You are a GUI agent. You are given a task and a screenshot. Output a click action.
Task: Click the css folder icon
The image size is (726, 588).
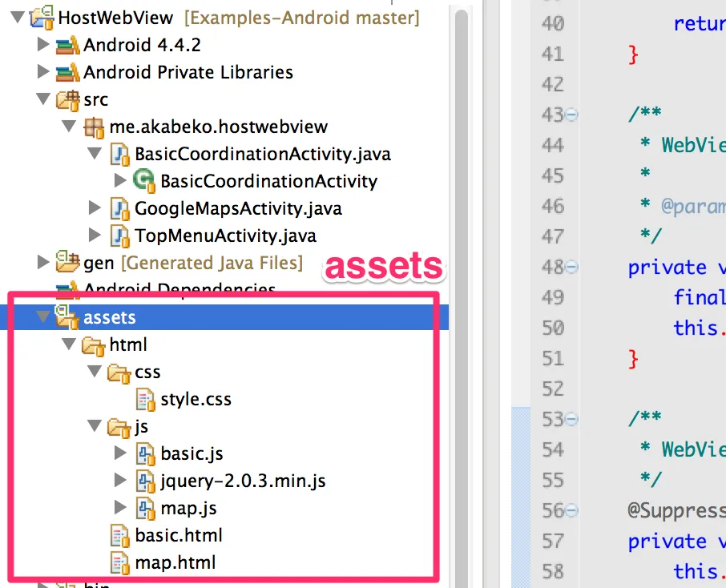pos(120,372)
